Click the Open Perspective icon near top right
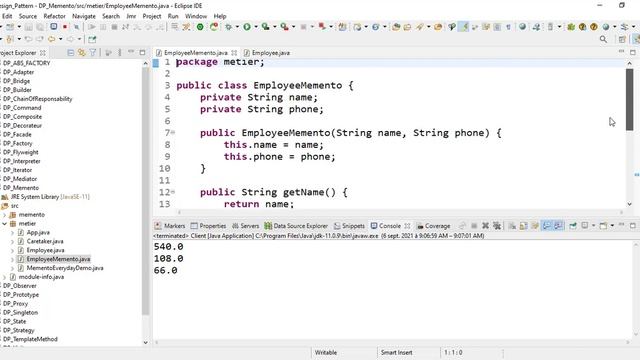This screenshot has width=640, height=360. [622, 39]
